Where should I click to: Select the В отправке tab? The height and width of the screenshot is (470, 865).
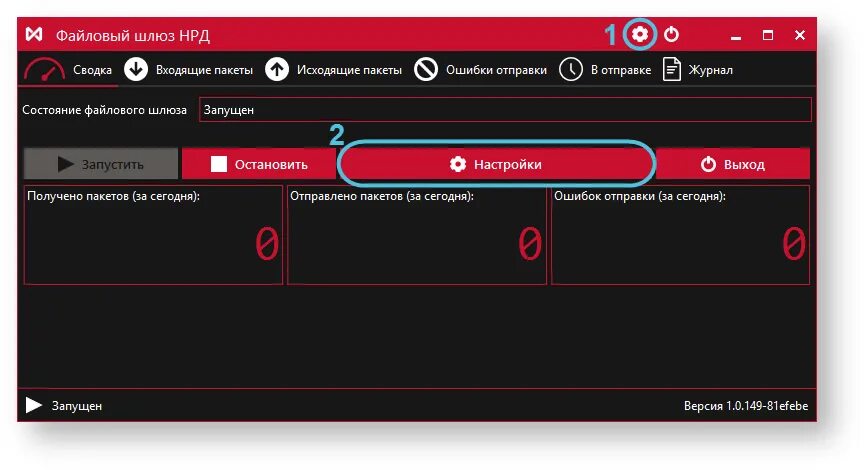(605, 70)
